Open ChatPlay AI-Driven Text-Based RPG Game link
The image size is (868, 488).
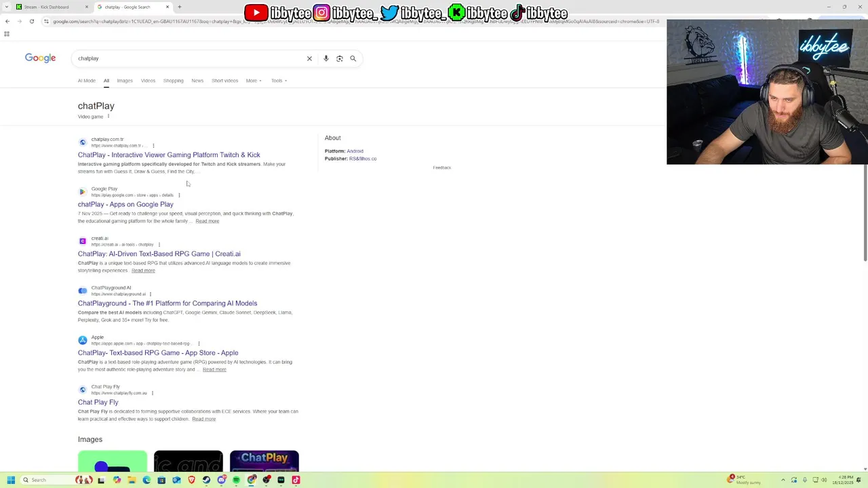(x=159, y=254)
